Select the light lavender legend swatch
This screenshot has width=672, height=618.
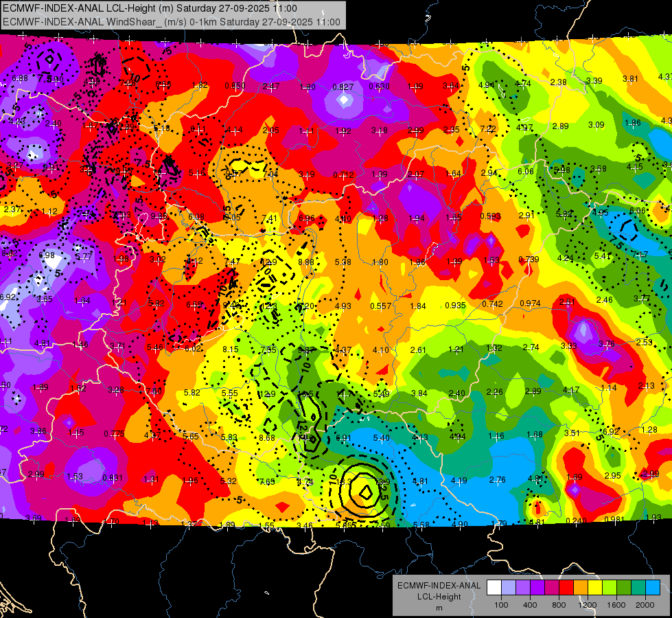coord(509,587)
